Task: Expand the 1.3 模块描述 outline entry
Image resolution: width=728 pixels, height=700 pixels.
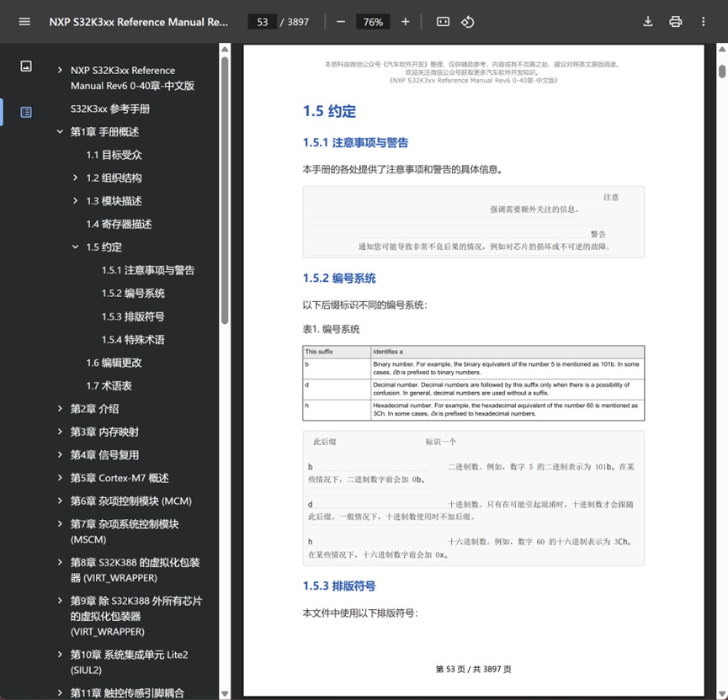Action: (75, 201)
